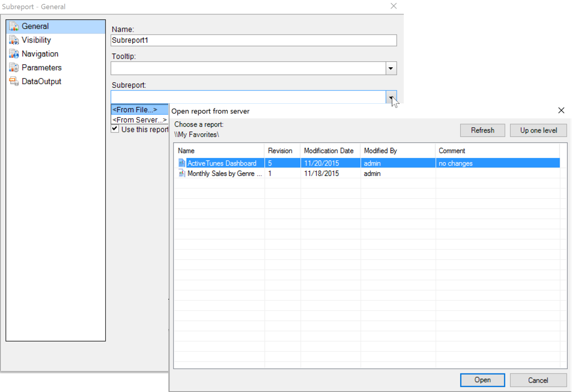572x392 pixels.
Task: Click into the Subreport input field
Action: [x=248, y=97]
